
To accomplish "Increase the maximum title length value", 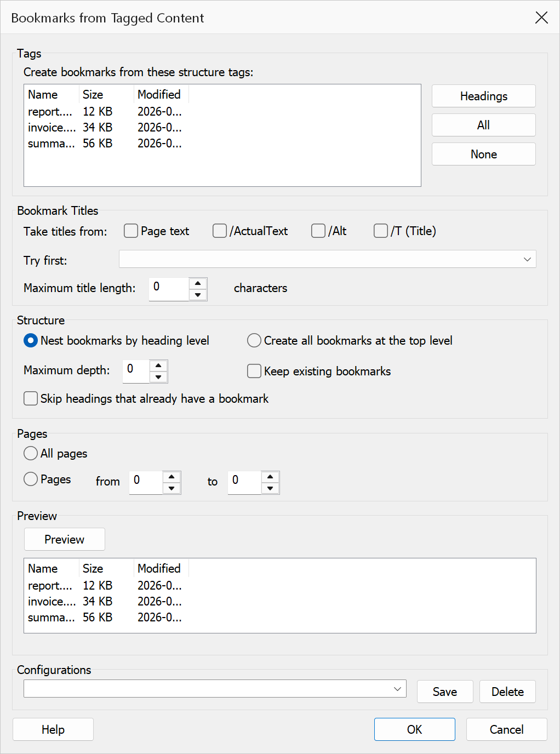I will pos(198,283).
